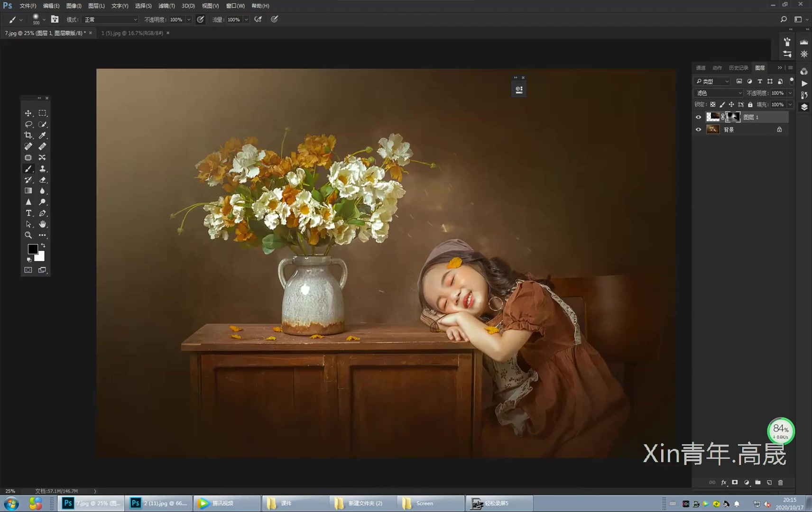Select the Zoom magnifier tool

coord(28,235)
